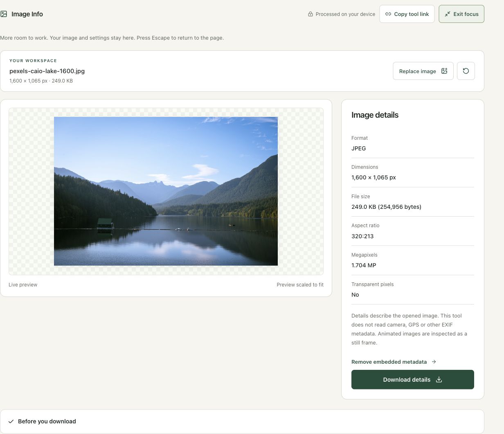
Task: Click the Transparent pixels value No
Action: point(355,295)
